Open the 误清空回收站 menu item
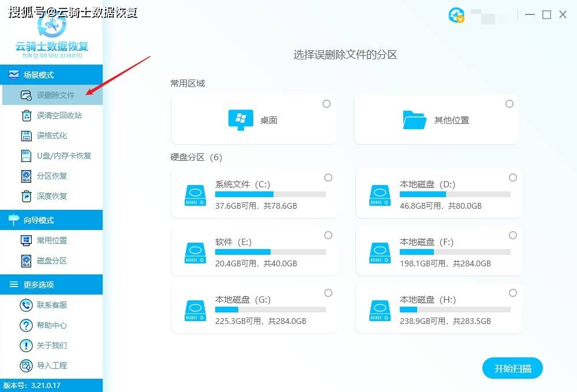This screenshot has height=392, width=577. (x=53, y=115)
